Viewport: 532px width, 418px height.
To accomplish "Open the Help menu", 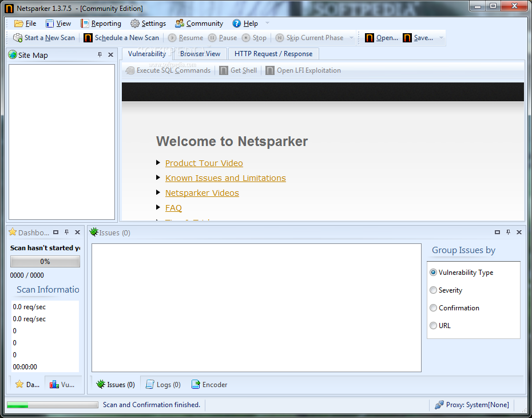I will click(x=245, y=23).
